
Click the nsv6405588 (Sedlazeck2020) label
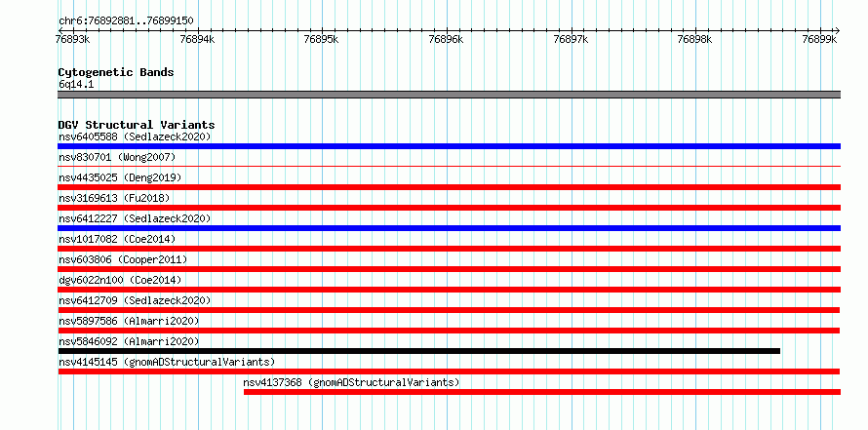click(x=135, y=137)
